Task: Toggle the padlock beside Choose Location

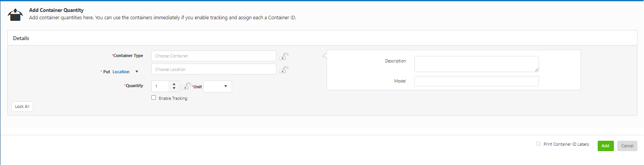Action: point(284,70)
